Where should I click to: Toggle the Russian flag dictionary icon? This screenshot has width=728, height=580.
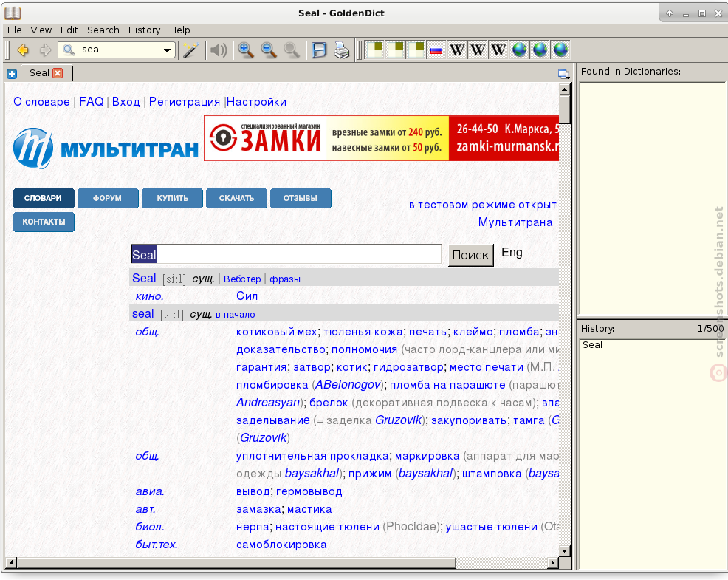coord(436,50)
